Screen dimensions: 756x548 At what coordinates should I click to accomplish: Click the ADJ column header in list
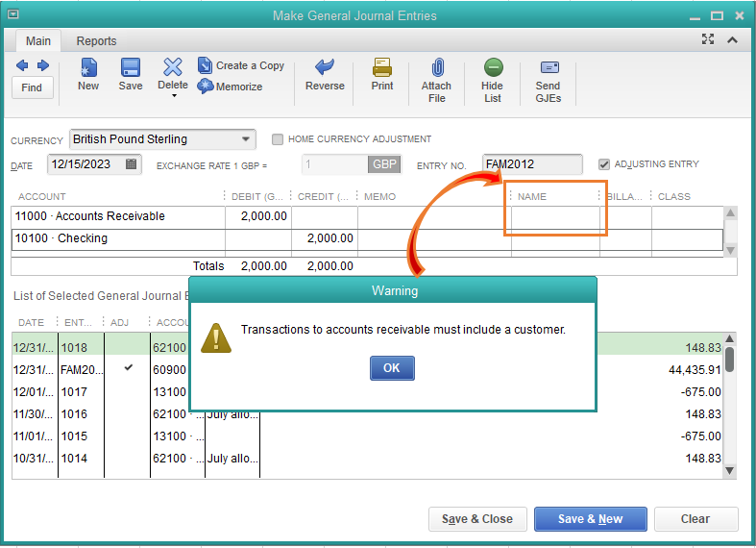coord(119,323)
